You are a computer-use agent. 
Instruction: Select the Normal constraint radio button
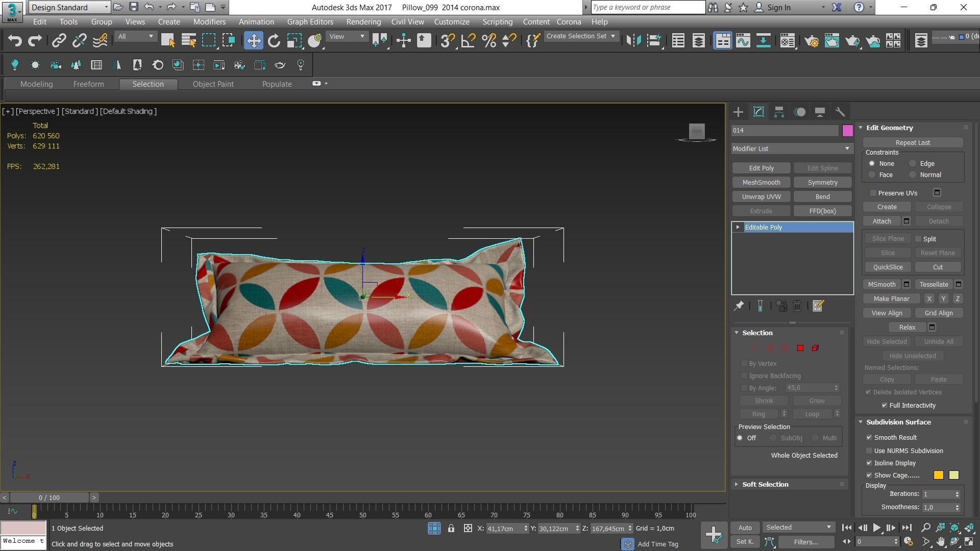[x=913, y=175]
